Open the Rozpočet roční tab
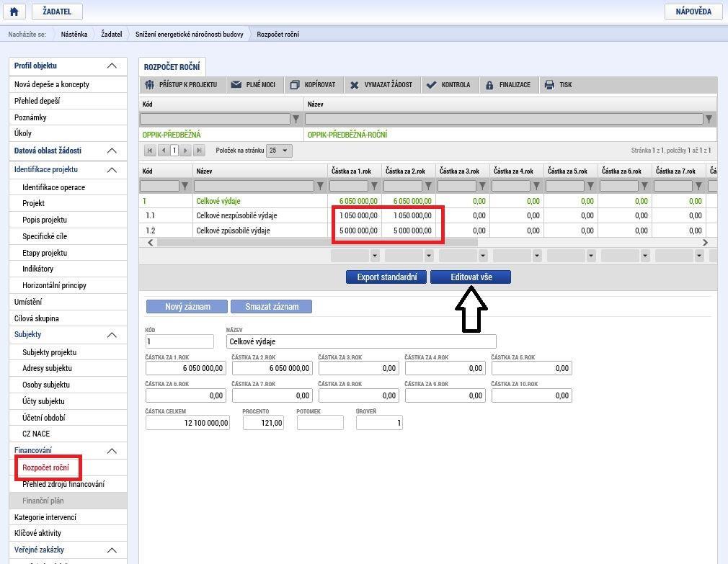The image size is (728, 564). click(x=172, y=67)
